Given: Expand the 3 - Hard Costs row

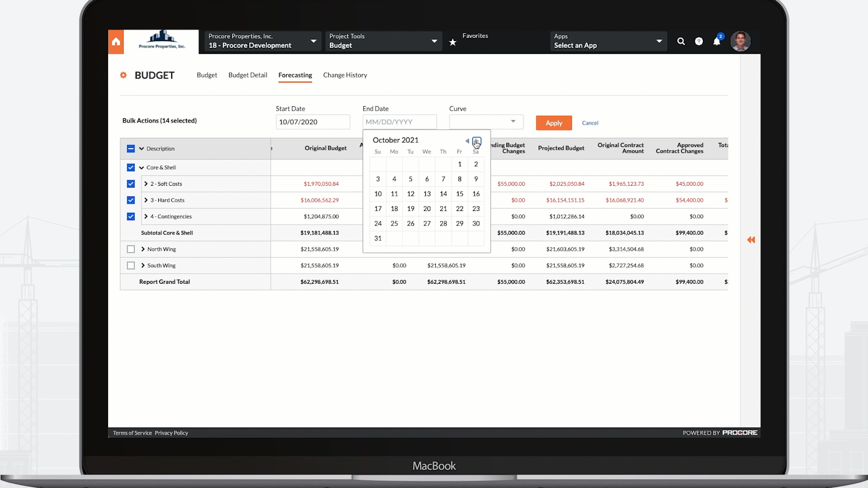Looking at the screenshot, I should [x=146, y=200].
